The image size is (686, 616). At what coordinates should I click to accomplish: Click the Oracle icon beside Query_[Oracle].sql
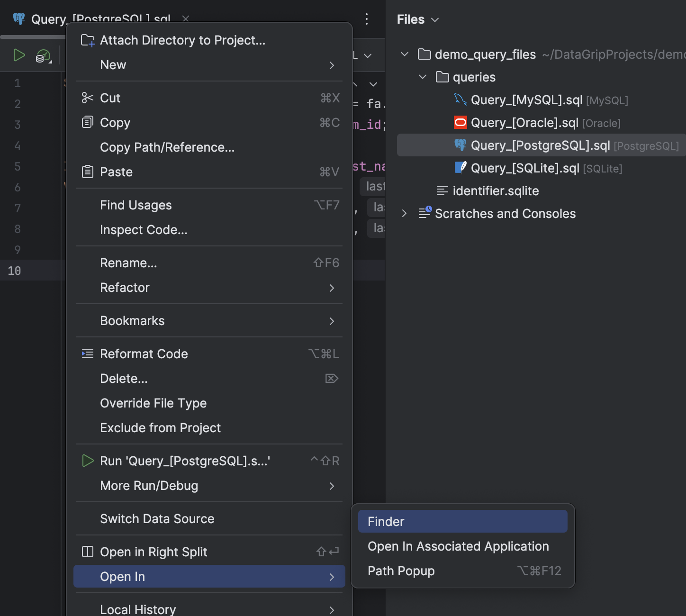460,122
